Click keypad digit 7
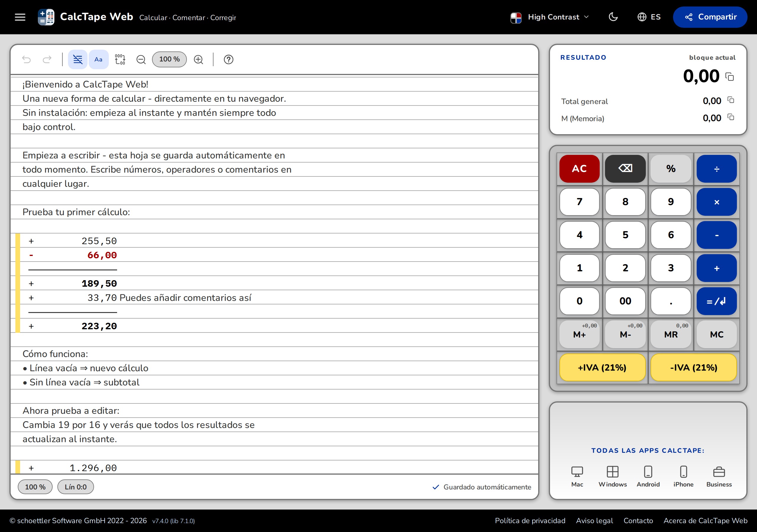 point(579,202)
